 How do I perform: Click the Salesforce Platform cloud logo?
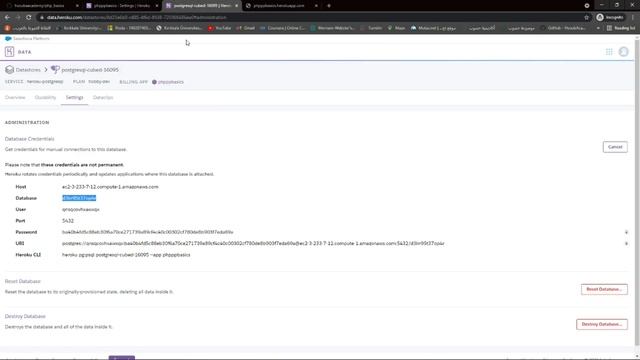pos(8,38)
